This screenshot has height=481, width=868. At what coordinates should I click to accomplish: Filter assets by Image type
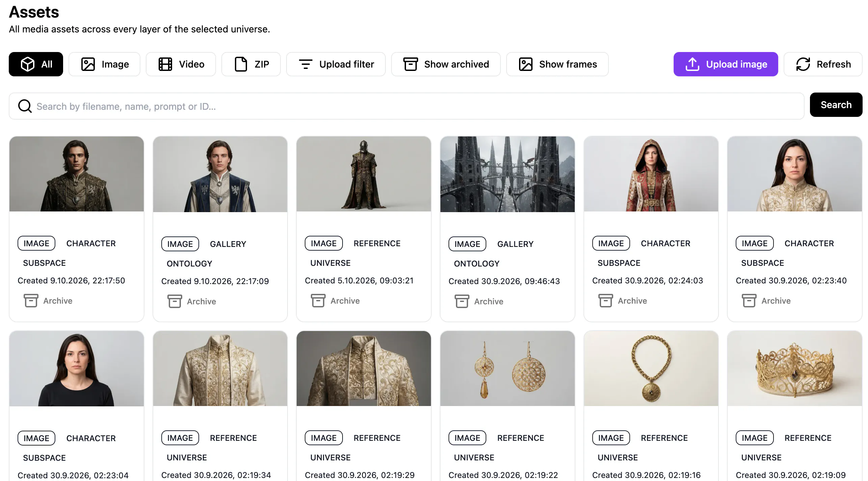coord(105,64)
